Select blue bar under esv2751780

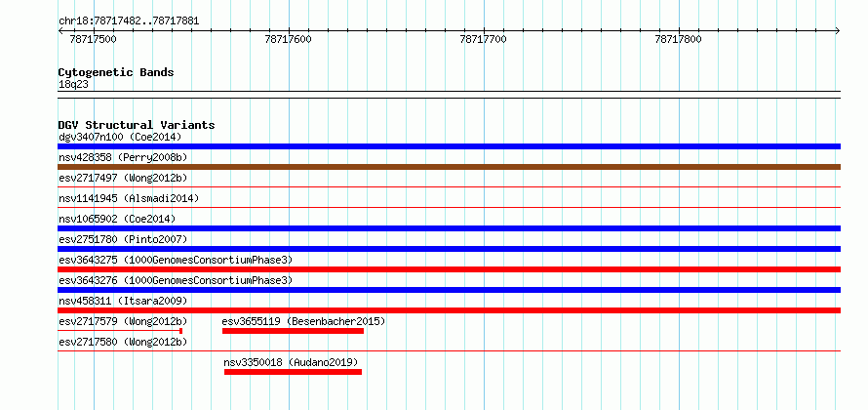point(449,249)
